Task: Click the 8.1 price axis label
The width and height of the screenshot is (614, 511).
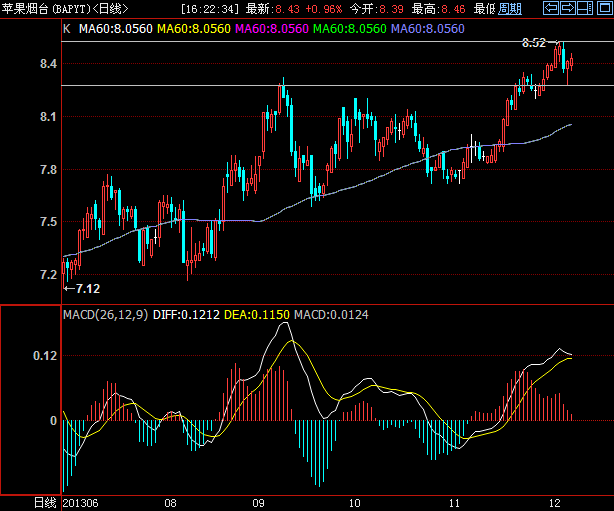Action: click(x=49, y=117)
